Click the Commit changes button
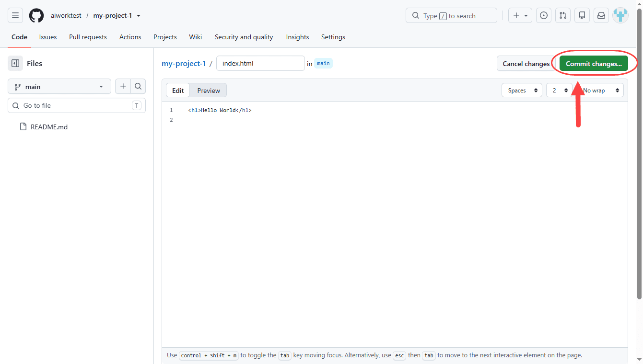Screen dimensions: 643x364 [x=594, y=64]
